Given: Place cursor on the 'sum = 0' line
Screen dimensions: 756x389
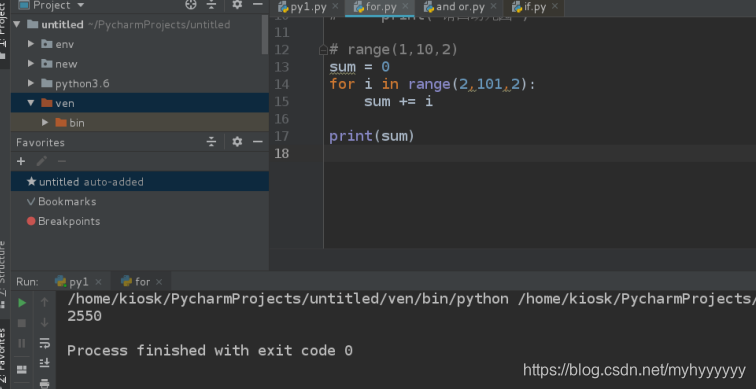Looking at the screenshot, I should pyautogui.click(x=359, y=67).
